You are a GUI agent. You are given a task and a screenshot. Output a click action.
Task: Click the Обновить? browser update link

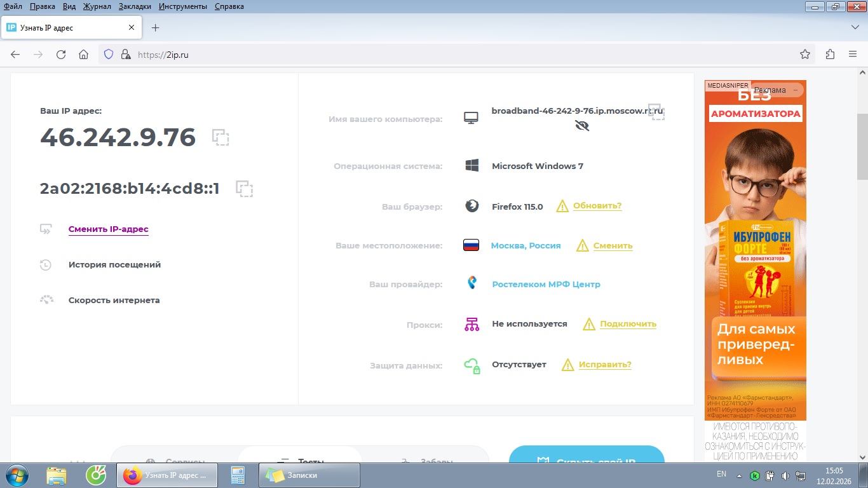[x=597, y=206]
